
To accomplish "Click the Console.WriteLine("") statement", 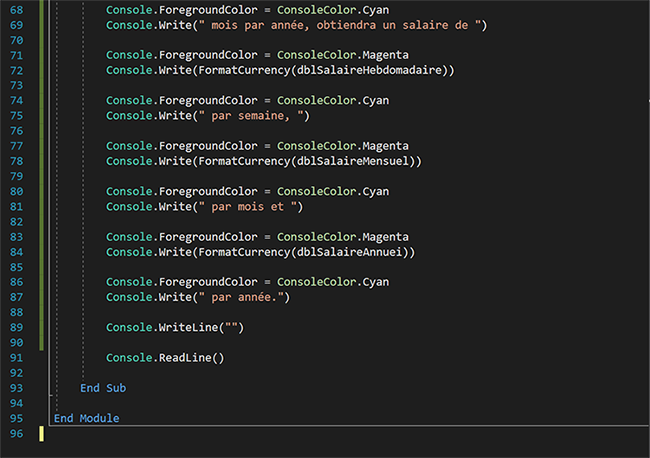I will pos(175,328).
